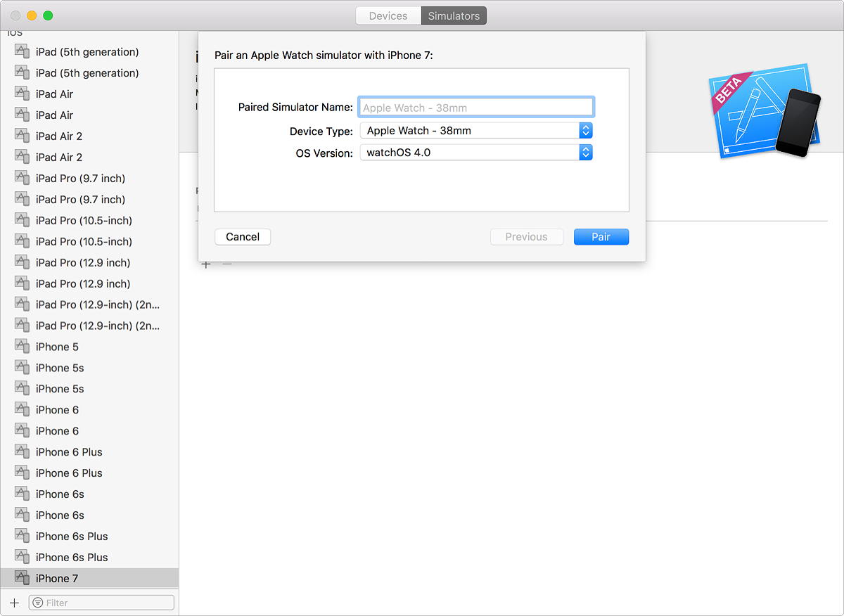Remove paired watch with the minus button
The width and height of the screenshot is (844, 616).
(226, 264)
